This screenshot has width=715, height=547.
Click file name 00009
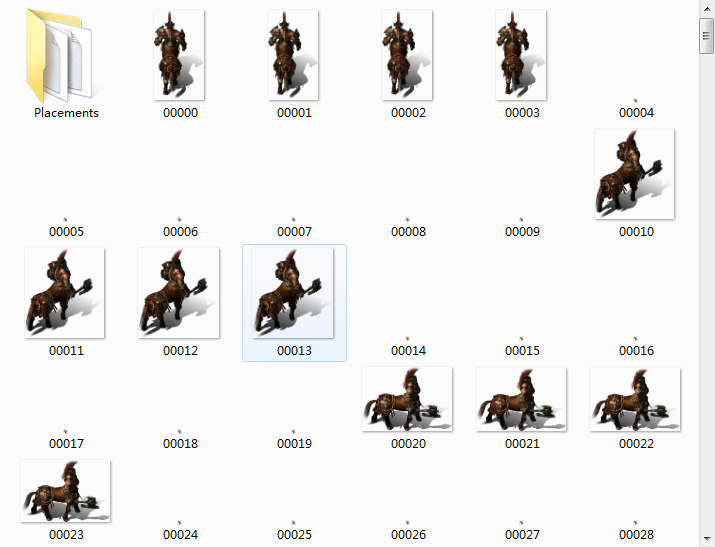[x=523, y=232]
